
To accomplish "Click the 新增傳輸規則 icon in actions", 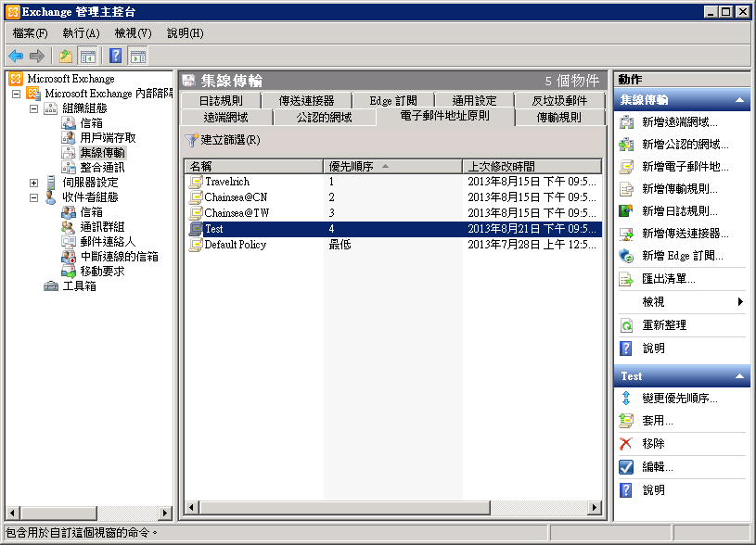I will tap(626, 189).
